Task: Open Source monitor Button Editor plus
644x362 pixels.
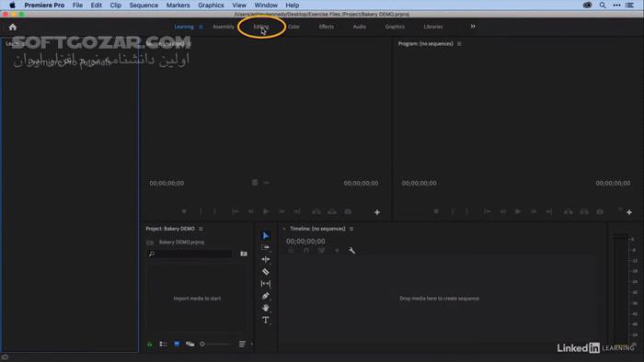Action: (377, 212)
